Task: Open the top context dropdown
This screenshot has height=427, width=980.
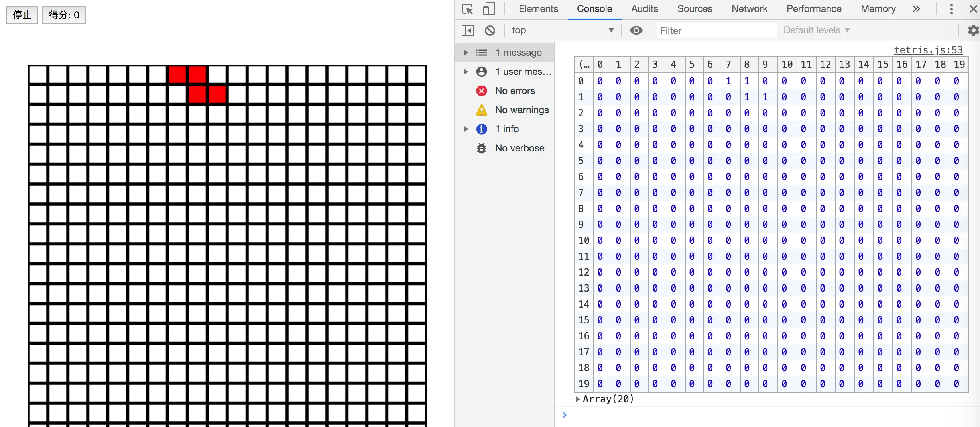Action: pyautogui.click(x=563, y=30)
